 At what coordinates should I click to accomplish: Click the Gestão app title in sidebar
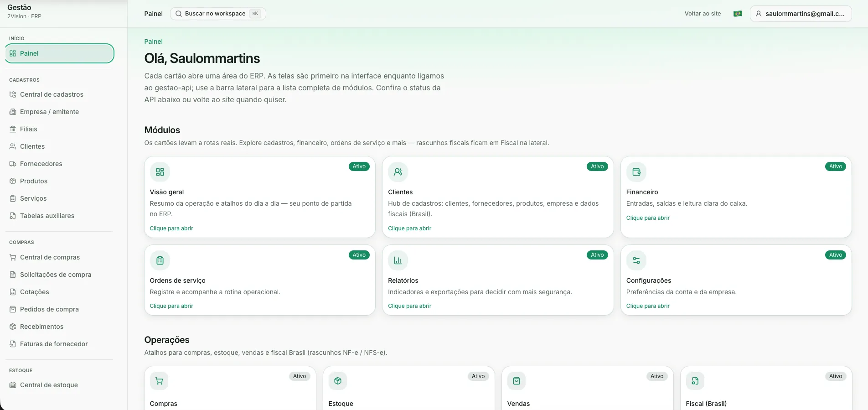click(19, 7)
